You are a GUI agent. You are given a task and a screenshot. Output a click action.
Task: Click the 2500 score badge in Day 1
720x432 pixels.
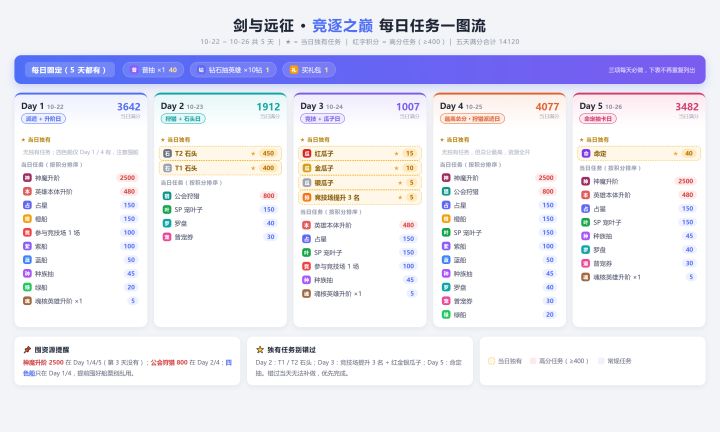(x=127, y=178)
